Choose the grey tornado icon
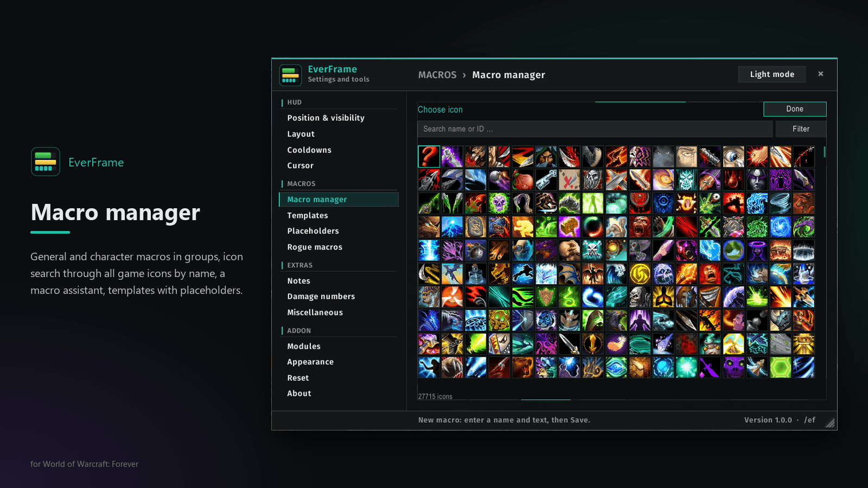The width and height of the screenshot is (868, 488). point(780,203)
